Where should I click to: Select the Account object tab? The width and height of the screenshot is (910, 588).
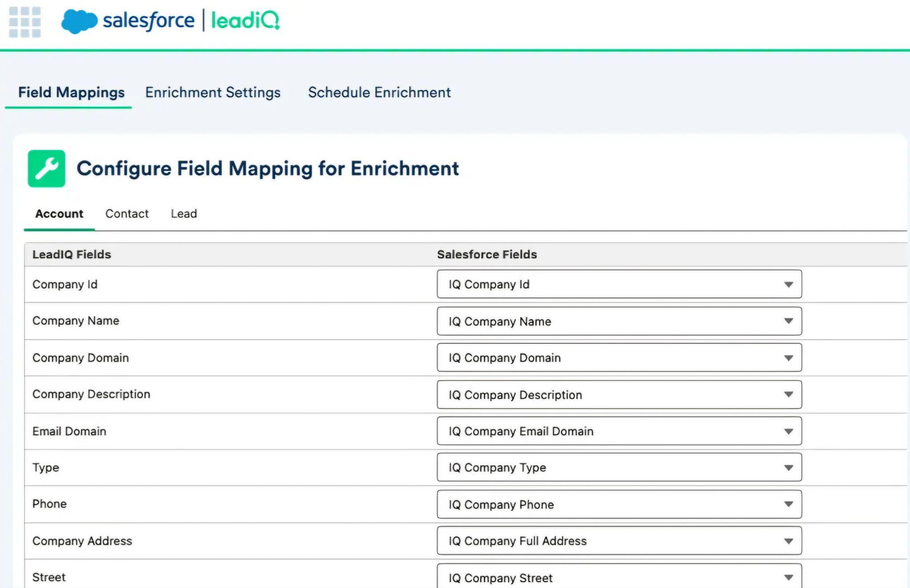(59, 214)
